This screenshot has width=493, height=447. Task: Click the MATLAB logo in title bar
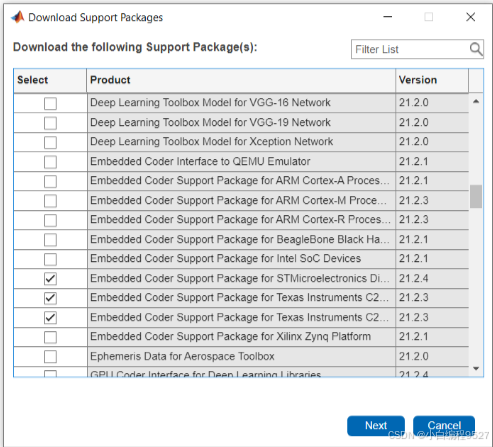tap(18, 17)
